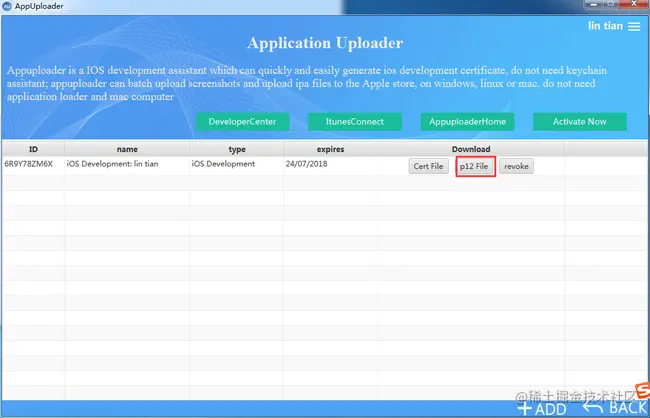The image size is (650, 418).
Task: Click the ADD button at the bottom
Action: [x=542, y=408]
